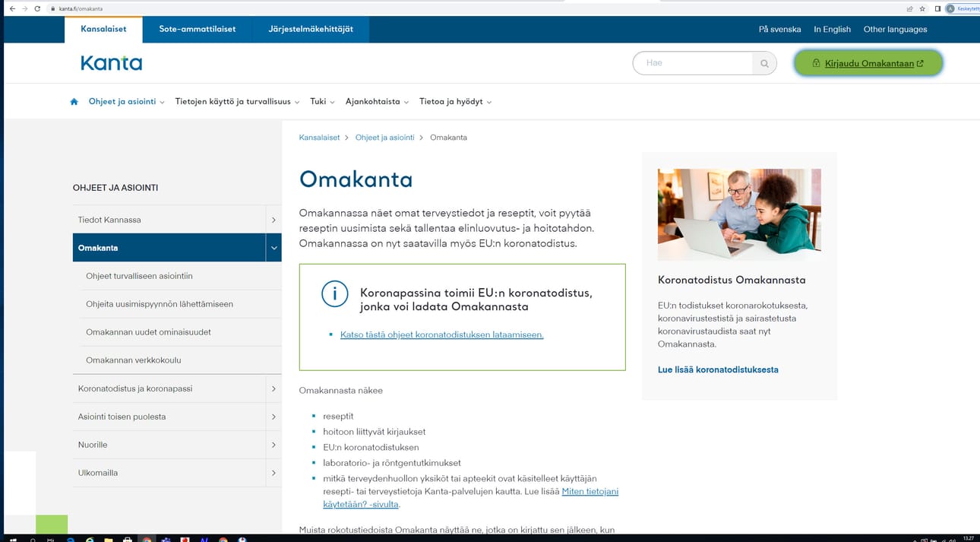Screen dimensions: 980x542
Task: Click the EU:n koronatodistuksen list item
Action: [371, 448]
